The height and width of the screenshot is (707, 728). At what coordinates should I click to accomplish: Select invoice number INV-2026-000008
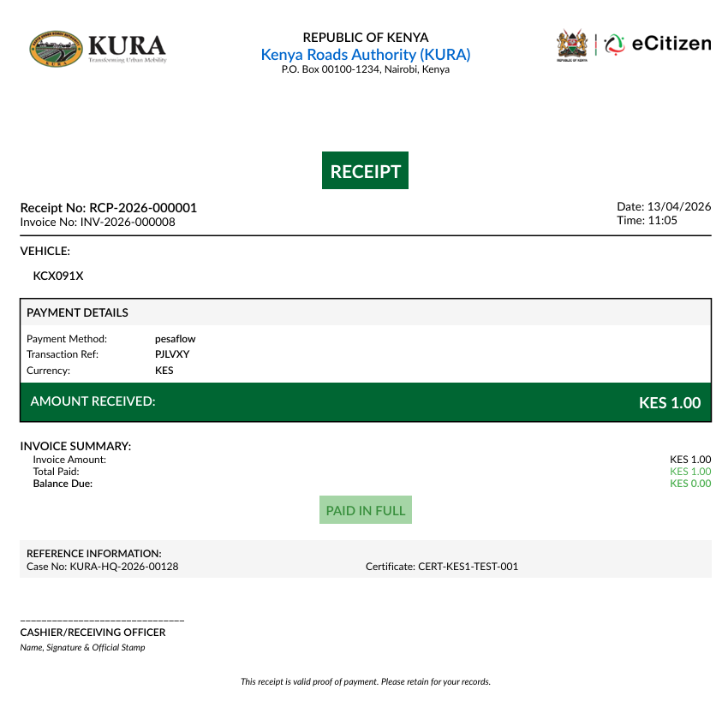pyautogui.click(x=128, y=223)
